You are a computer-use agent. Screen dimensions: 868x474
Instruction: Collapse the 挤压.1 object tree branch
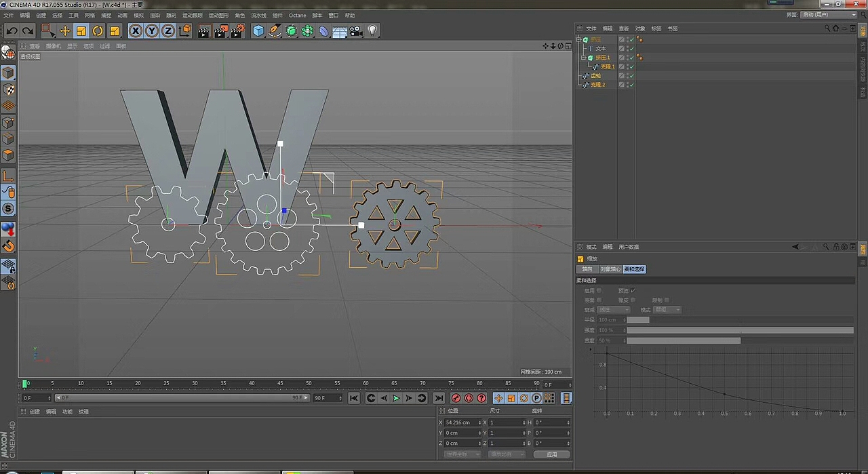(x=583, y=58)
